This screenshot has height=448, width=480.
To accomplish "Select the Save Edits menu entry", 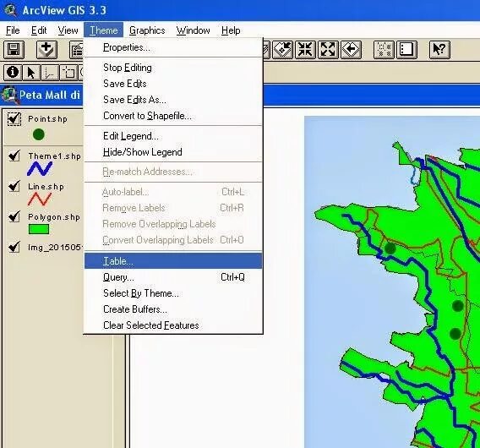I will [x=173, y=84].
